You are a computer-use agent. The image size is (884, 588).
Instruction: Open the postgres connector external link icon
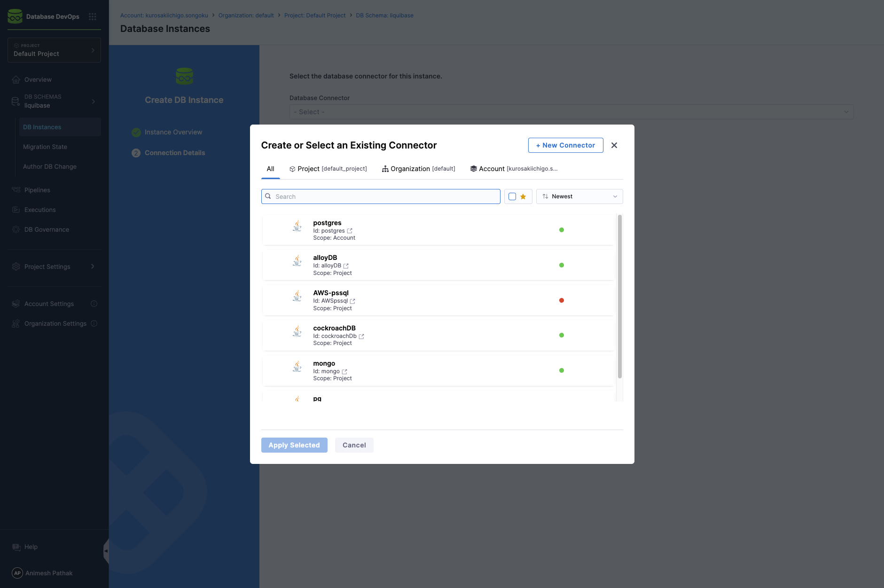350,231
